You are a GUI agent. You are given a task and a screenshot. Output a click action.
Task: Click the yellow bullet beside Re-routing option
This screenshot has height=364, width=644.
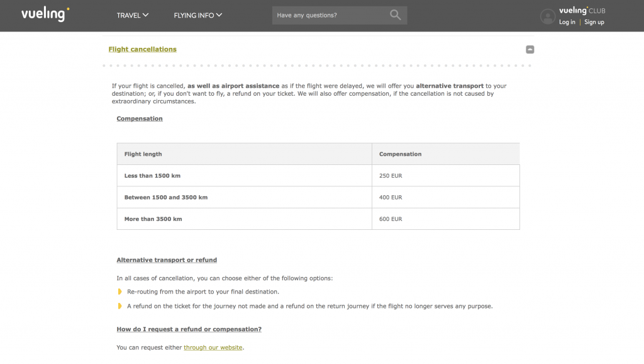coord(119,292)
